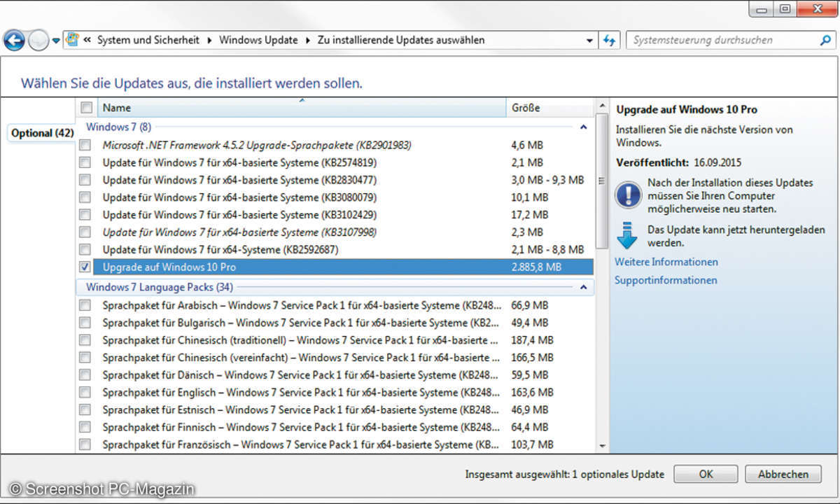Click the Control Panel icon in address bar

tap(72, 41)
